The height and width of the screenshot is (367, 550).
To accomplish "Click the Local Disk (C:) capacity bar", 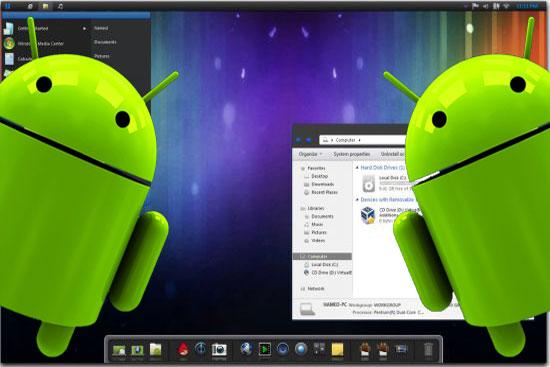I will pos(394,183).
